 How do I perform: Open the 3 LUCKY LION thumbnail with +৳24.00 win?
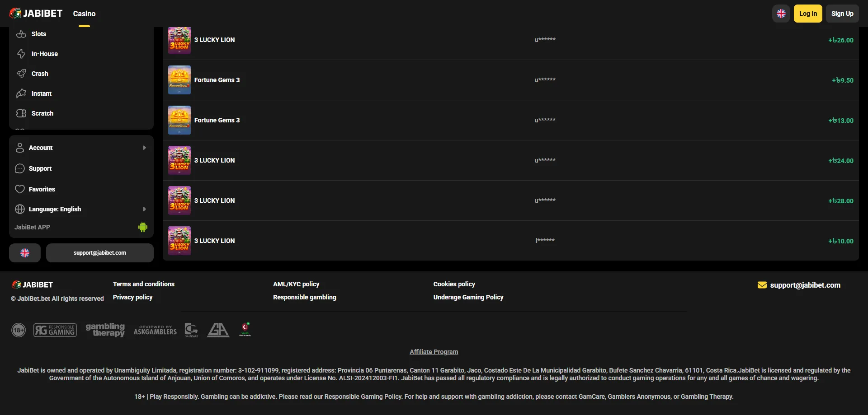pyautogui.click(x=179, y=160)
